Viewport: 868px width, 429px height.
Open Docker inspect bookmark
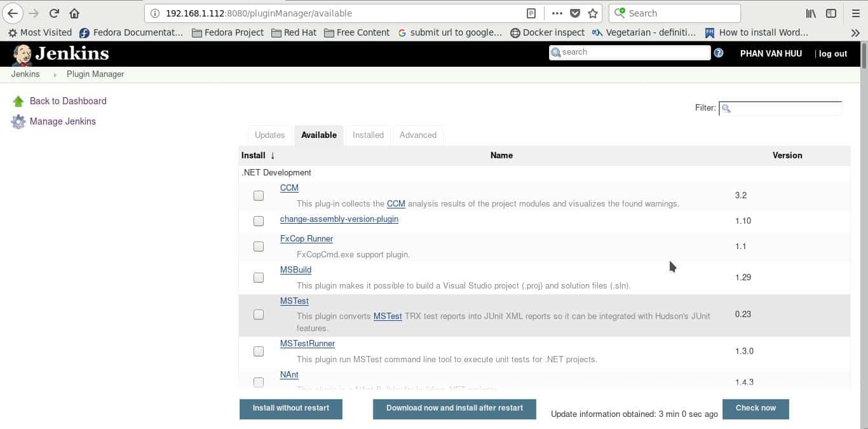coord(548,32)
